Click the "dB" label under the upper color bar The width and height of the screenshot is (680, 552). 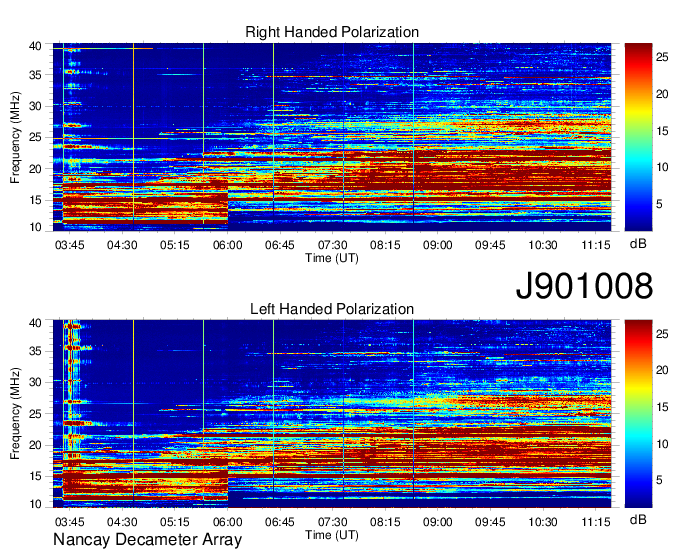[638, 244]
